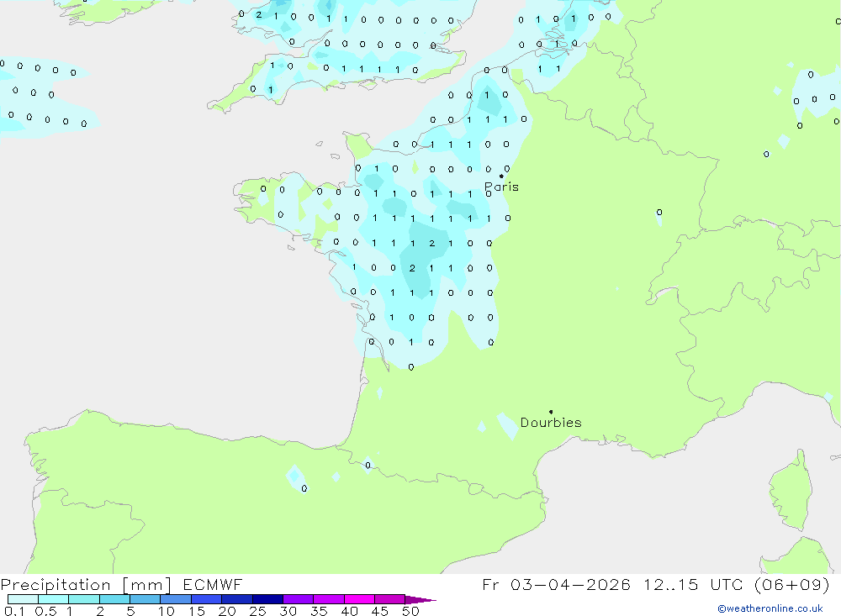Pick the 40 to 45 mm legend swatch

click(359, 599)
